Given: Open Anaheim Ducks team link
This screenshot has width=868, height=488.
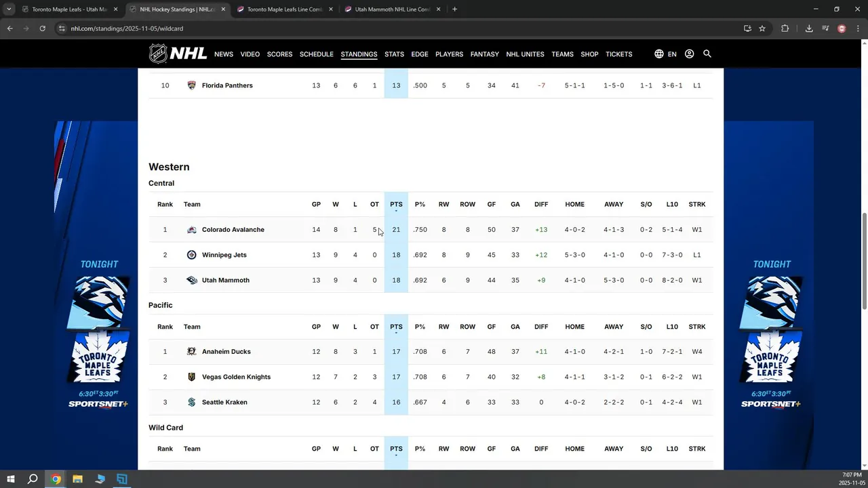Looking at the screenshot, I should (x=226, y=352).
